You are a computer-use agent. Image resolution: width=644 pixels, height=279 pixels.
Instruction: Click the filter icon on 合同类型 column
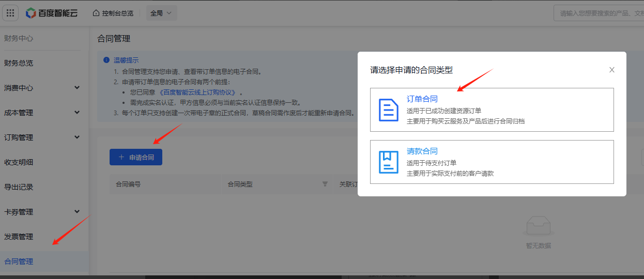coord(325,184)
